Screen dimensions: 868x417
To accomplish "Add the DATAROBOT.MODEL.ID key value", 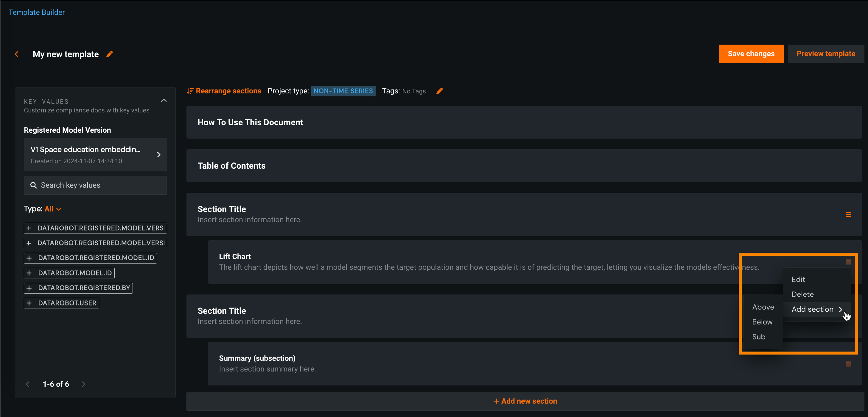I will 69,273.
